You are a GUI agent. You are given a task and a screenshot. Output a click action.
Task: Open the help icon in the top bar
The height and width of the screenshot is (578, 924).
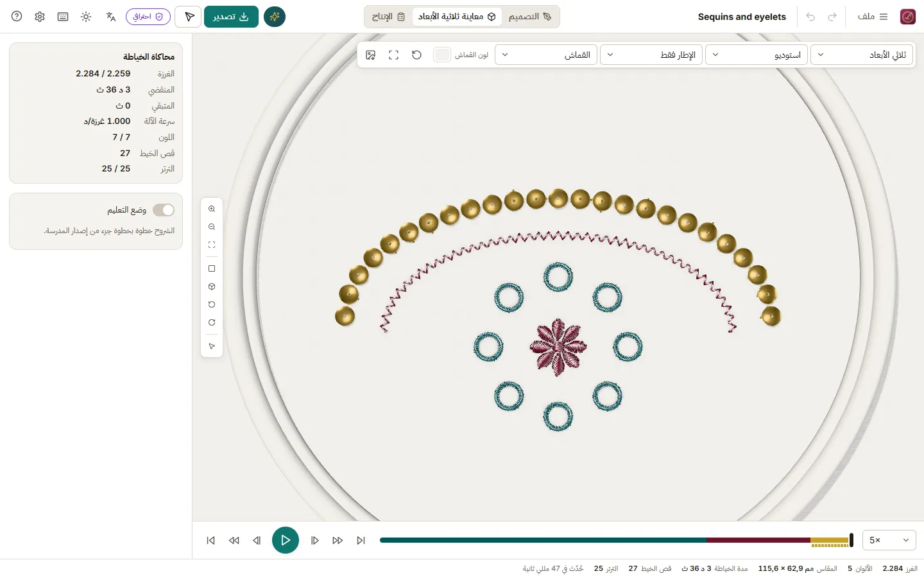coord(17,17)
